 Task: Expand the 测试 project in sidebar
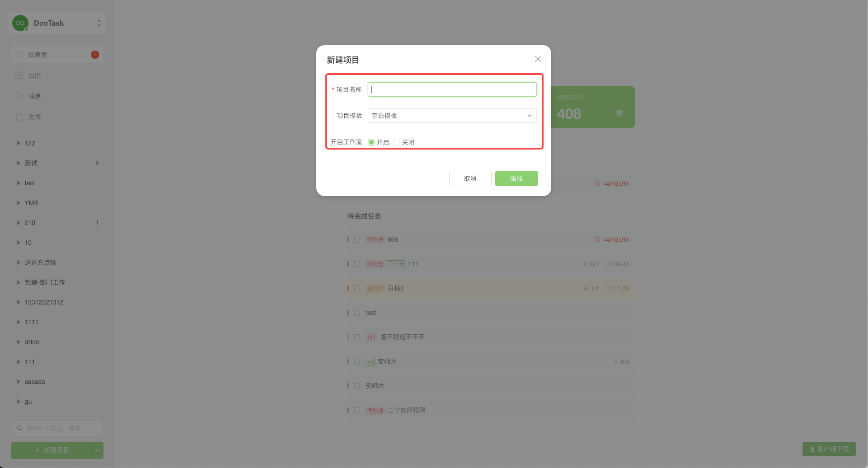point(18,163)
